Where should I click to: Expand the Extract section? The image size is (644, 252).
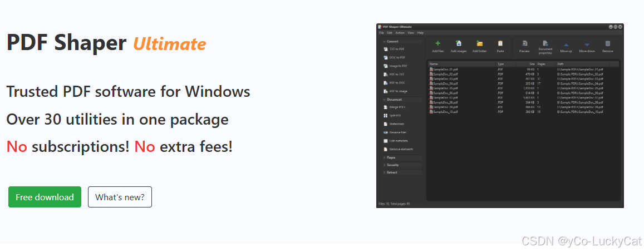[x=402, y=172]
